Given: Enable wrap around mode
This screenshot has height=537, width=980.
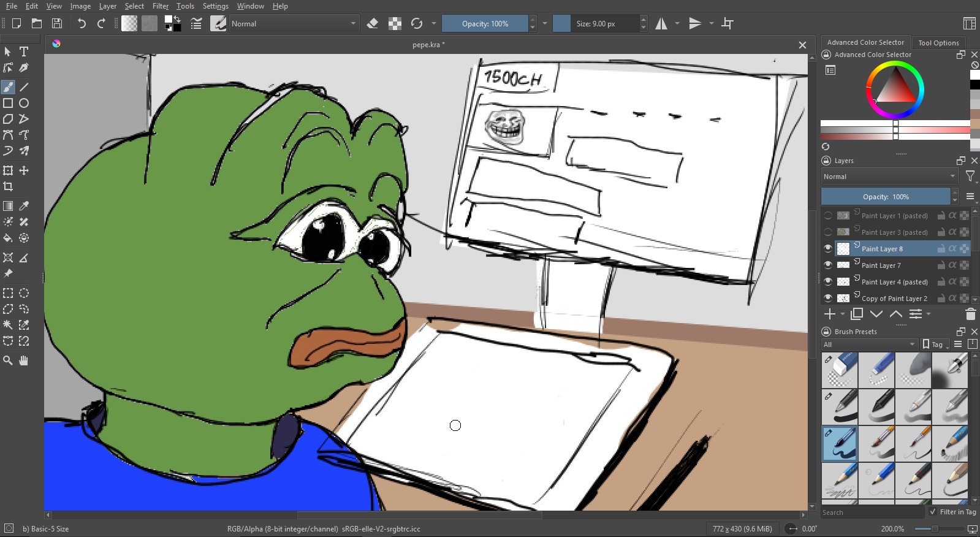Looking at the screenshot, I should pyautogui.click(x=727, y=23).
